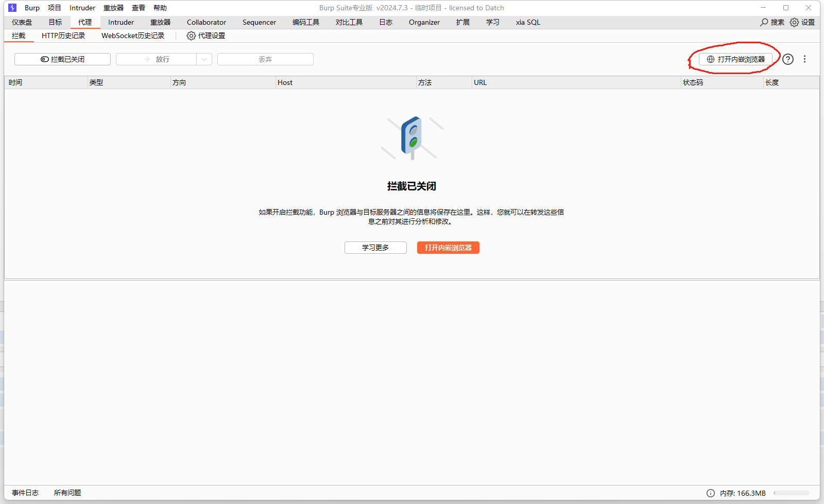
Task: Close the Burp Suite window
Action: coord(809,8)
